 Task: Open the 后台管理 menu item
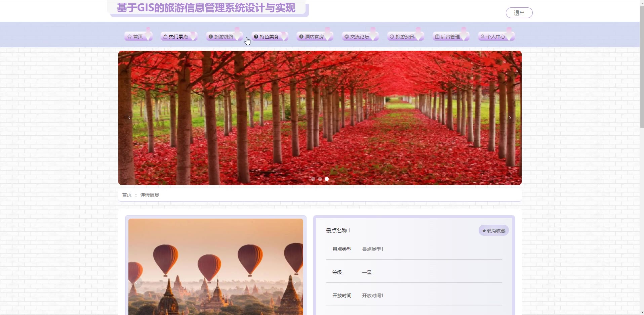click(x=451, y=37)
